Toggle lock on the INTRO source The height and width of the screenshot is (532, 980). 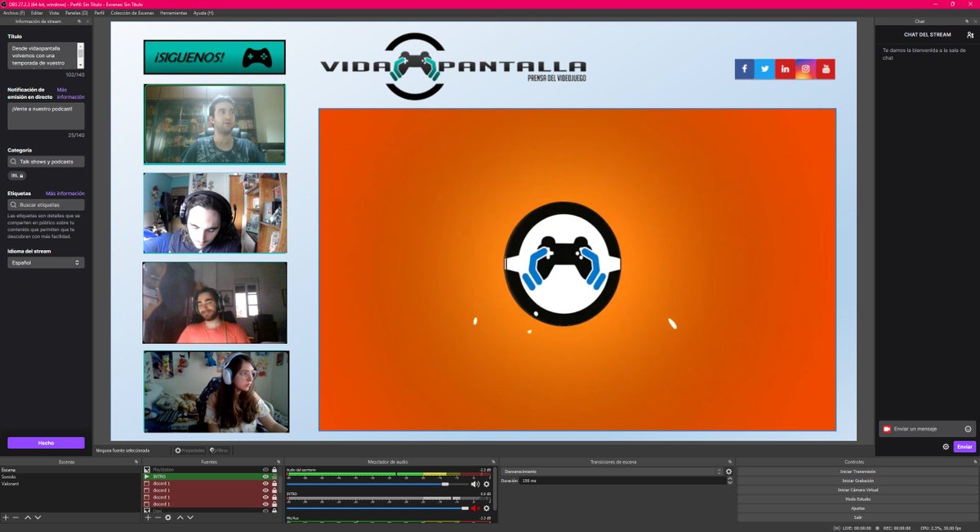[x=274, y=476]
